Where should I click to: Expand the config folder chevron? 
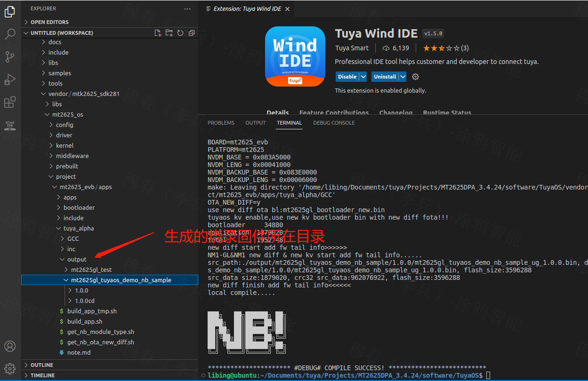coord(51,125)
